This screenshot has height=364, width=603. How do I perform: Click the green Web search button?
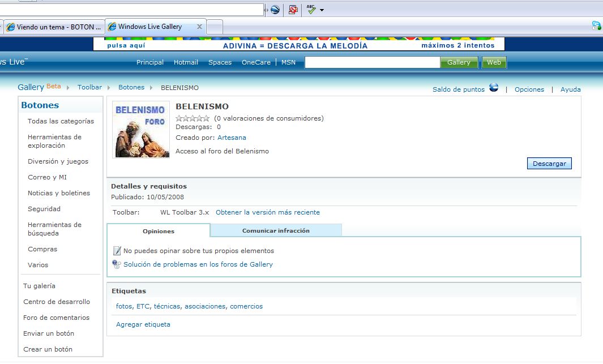coord(494,62)
